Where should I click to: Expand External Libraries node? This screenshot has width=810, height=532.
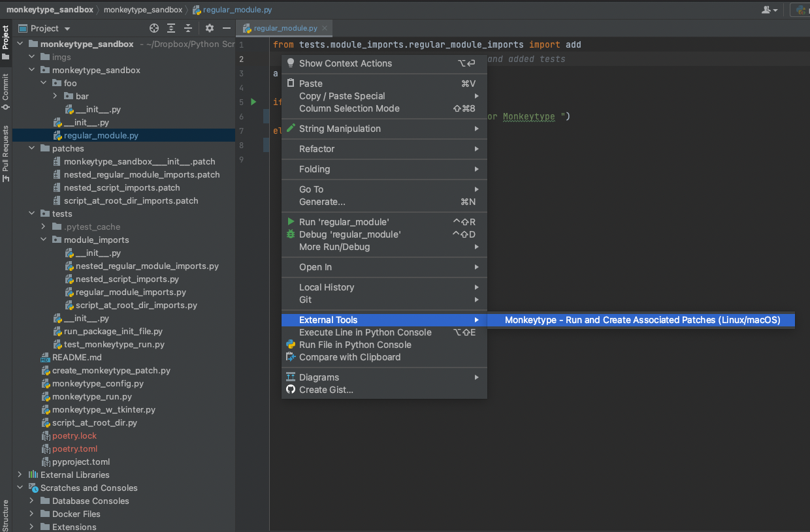(20, 475)
